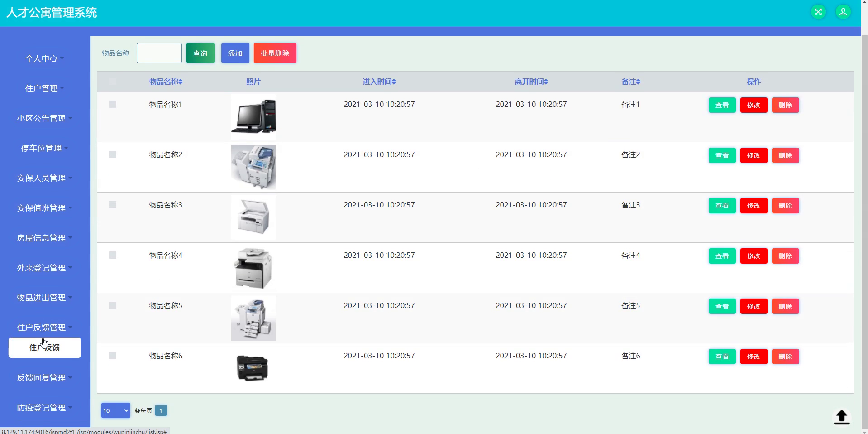Expand the 安保人员管理 sidebar menu

[45, 178]
